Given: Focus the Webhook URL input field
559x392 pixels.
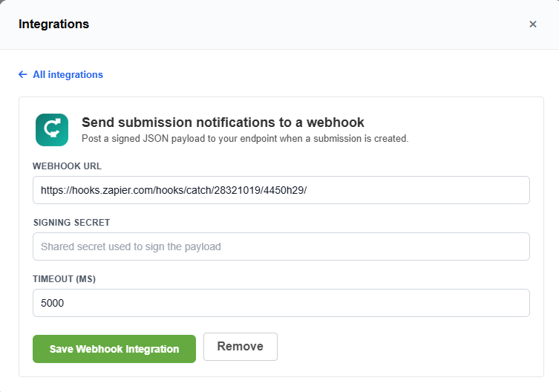Looking at the screenshot, I should (281, 190).
